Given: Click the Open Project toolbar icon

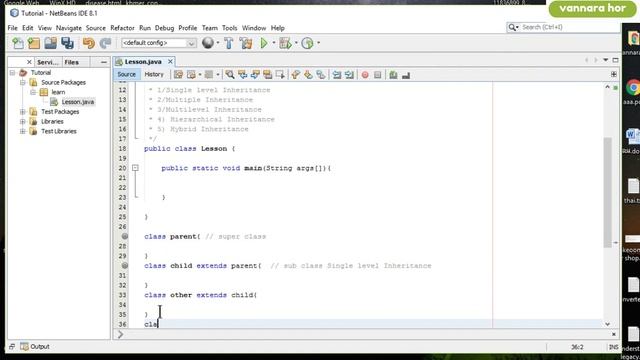Looking at the screenshot, I should pyautogui.click(x=51, y=43).
